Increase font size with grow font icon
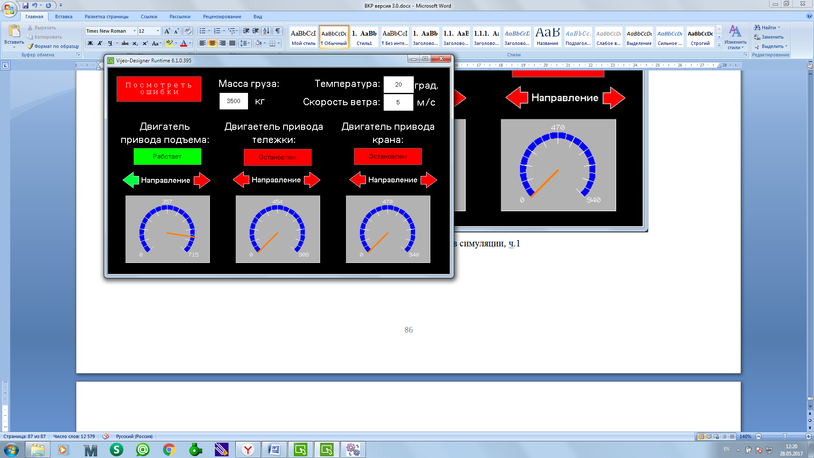The image size is (814, 458). (x=167, y=31)
